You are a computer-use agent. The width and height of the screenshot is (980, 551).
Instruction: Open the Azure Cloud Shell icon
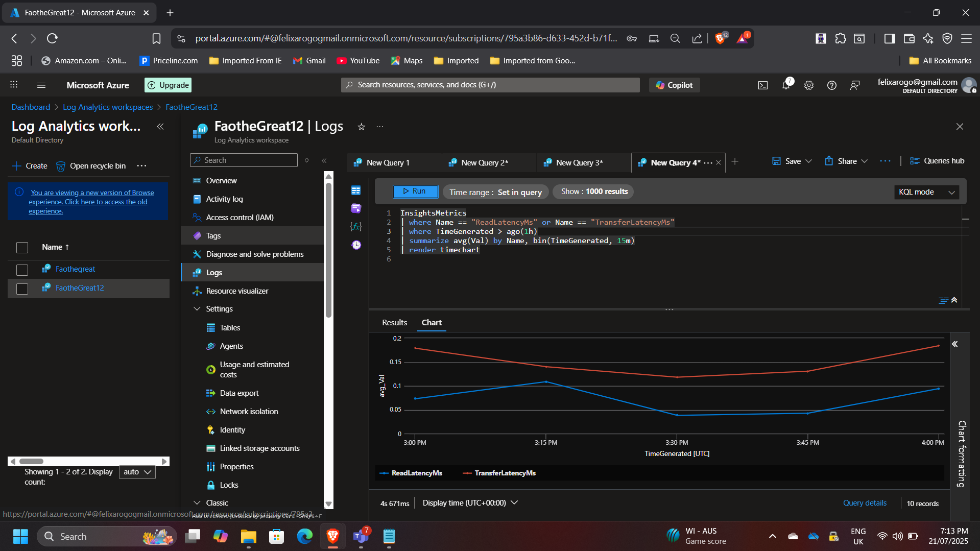[762, 85]
